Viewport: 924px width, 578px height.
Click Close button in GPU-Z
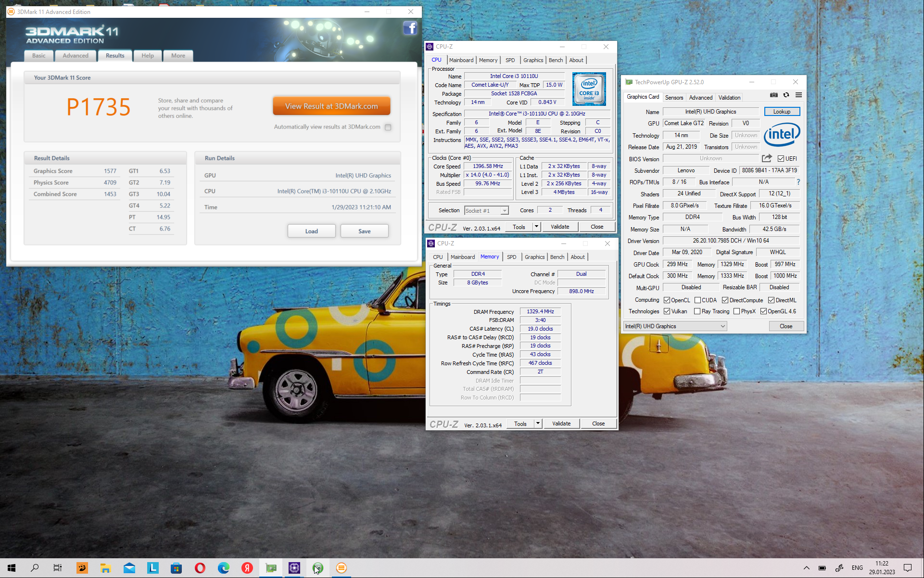(786, 326)
